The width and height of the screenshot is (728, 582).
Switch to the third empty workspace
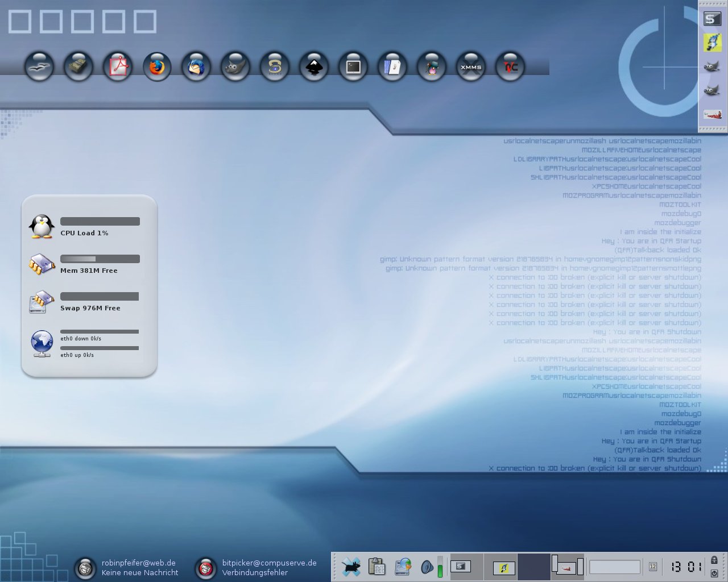(533, 567)
